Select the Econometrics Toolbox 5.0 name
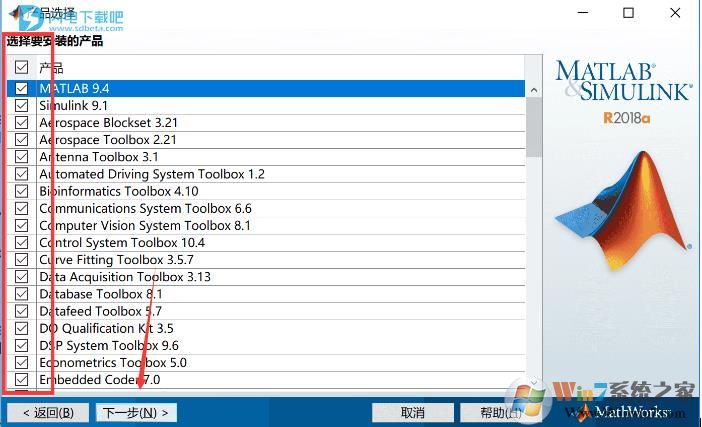 click(113, 363)
